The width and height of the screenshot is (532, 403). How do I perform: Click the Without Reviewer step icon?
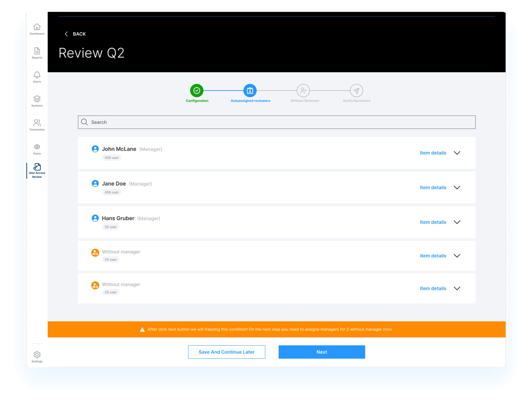[x=303, y=91]
